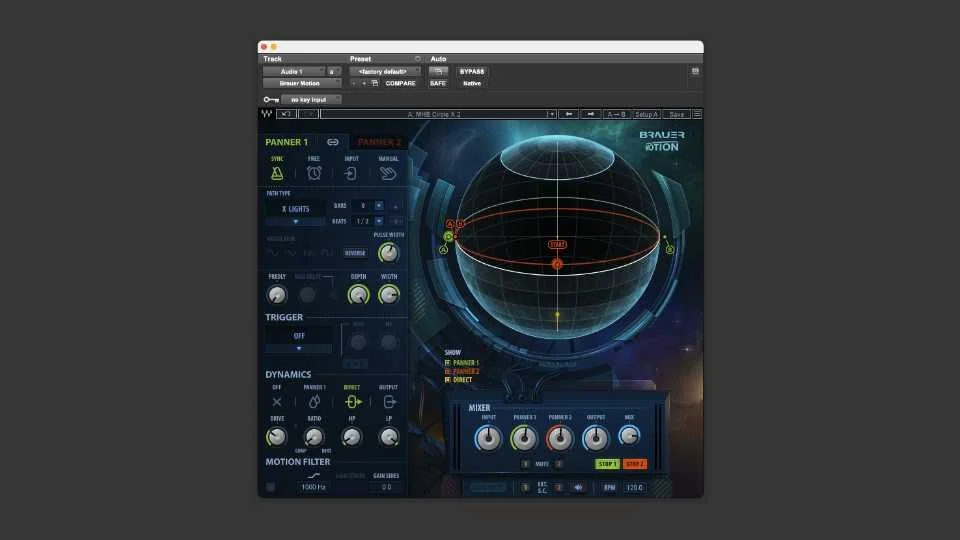Select Input mode icon
The image size is (960, 540).
[x=351, y=174]
